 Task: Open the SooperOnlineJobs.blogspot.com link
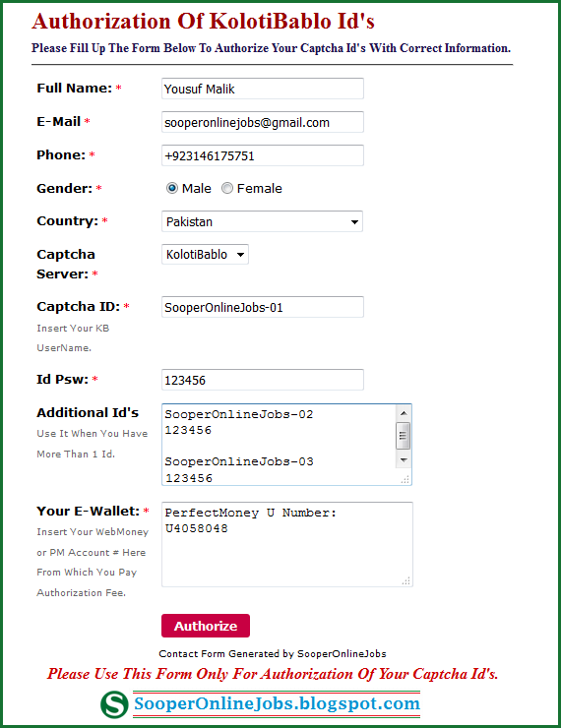tap(277, 703)
